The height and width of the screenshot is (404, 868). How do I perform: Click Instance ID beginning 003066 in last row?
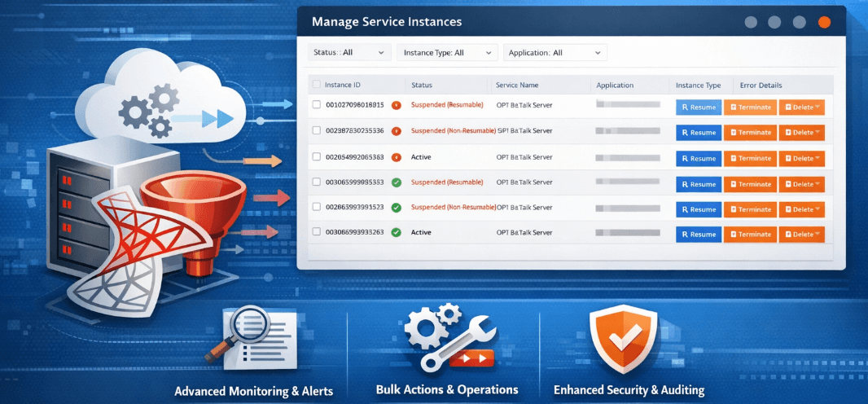(x=355, y=232)
